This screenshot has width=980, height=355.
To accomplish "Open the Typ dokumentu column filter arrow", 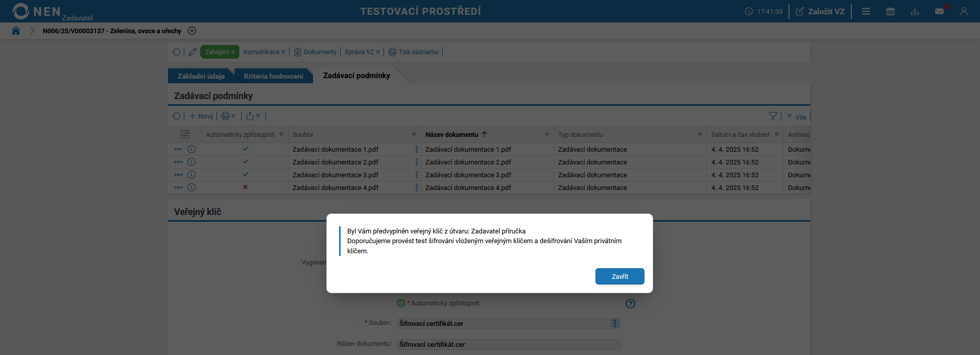I will click(x=700, y=134).
